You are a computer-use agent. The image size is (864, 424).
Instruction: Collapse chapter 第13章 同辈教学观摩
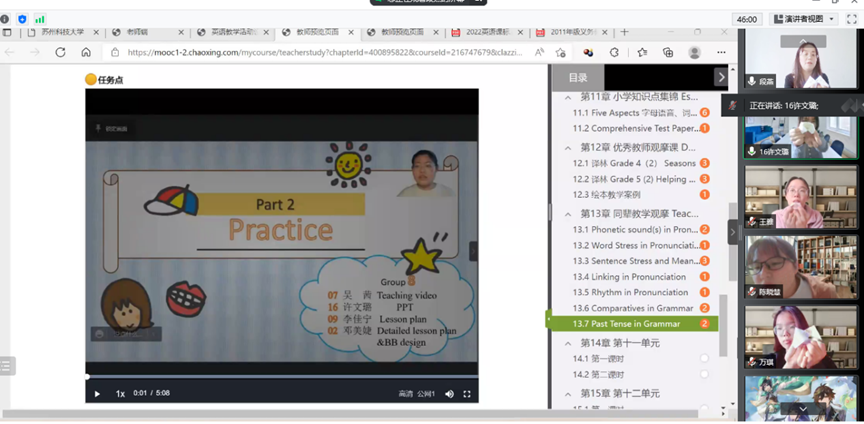pos(568,213)
